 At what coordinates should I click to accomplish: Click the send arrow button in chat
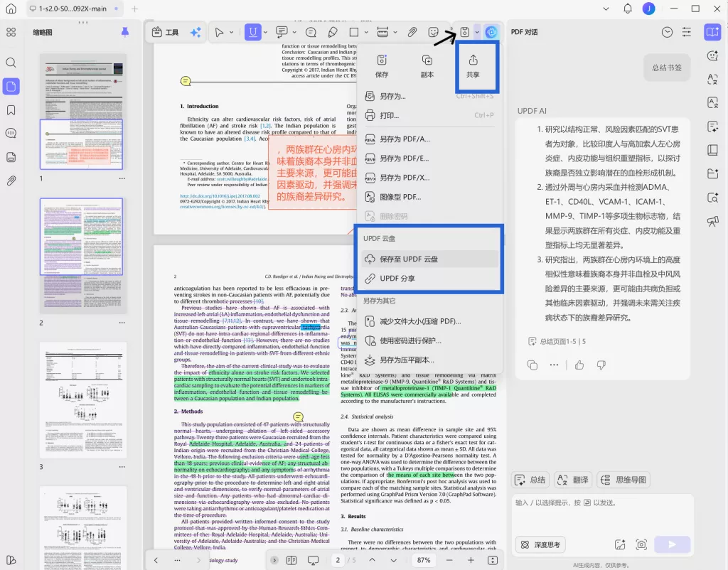pyautogui.click(x=673, y=545)
